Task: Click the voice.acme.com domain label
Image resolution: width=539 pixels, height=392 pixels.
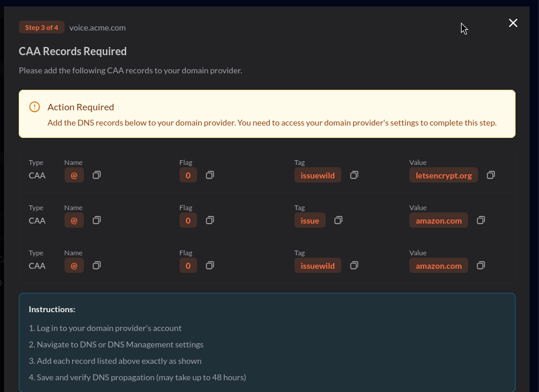Action: click(x=97, y=28)
